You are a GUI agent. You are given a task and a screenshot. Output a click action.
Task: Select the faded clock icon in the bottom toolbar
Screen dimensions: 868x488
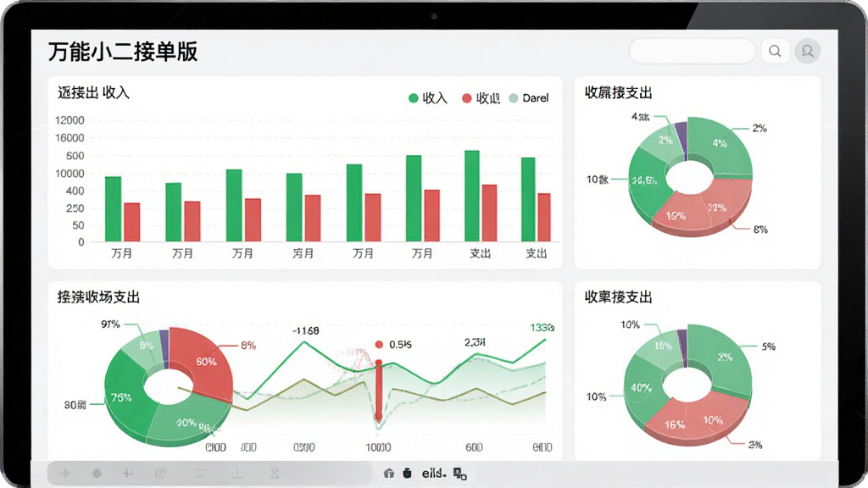pos(160,473)
